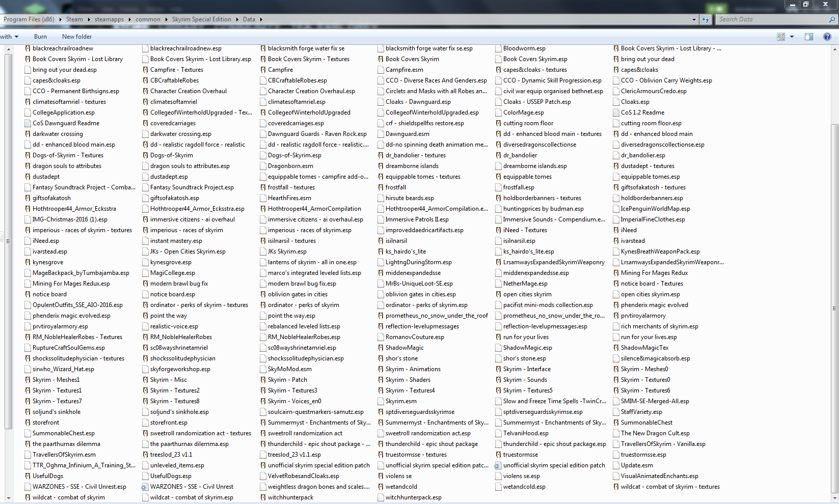Toggle the preview pane
This screenshot has width=839, height=504.
(x=809, y=37)
